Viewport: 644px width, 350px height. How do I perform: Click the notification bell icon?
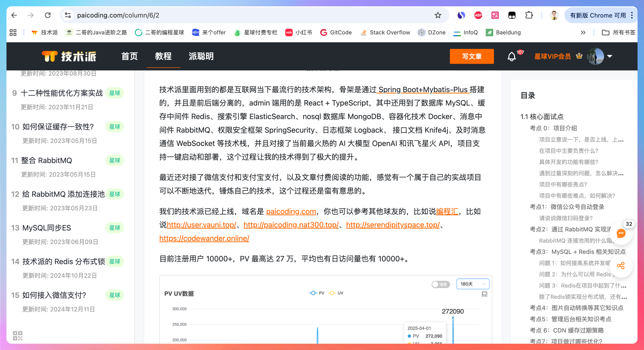(x=512, y=57)
